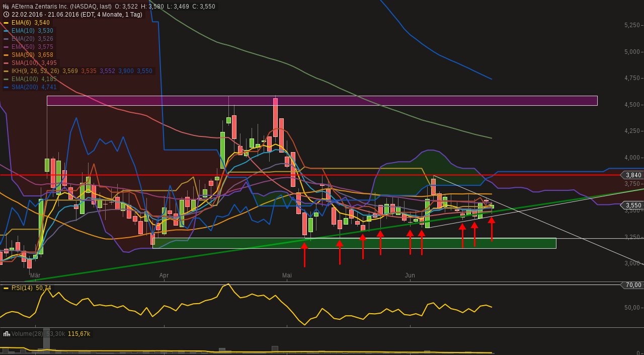Image resolution: width=644 pixels, height=355 pixels.
Task: Click the closing price 'C: 3,550' in header
Action: click(x=203, y=7)
